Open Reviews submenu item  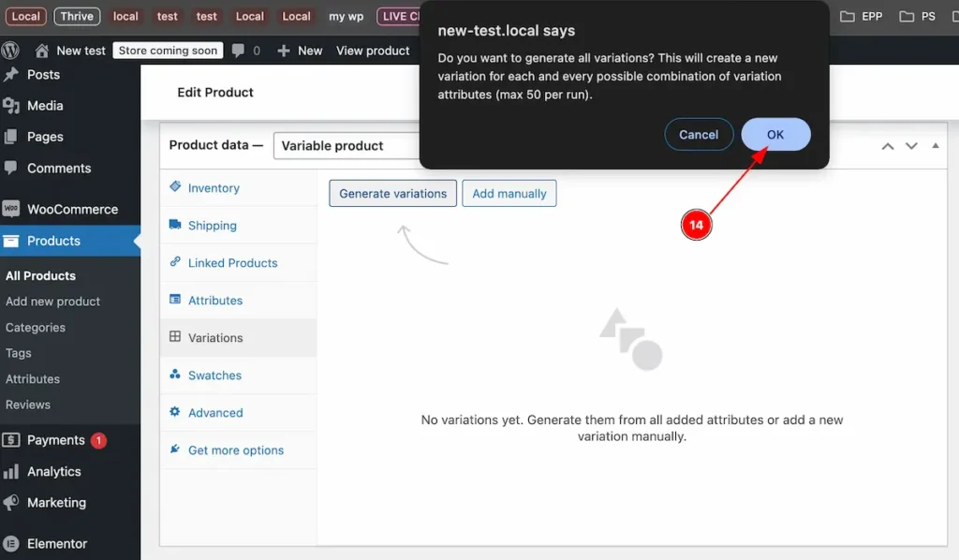(x=27, y=405)
